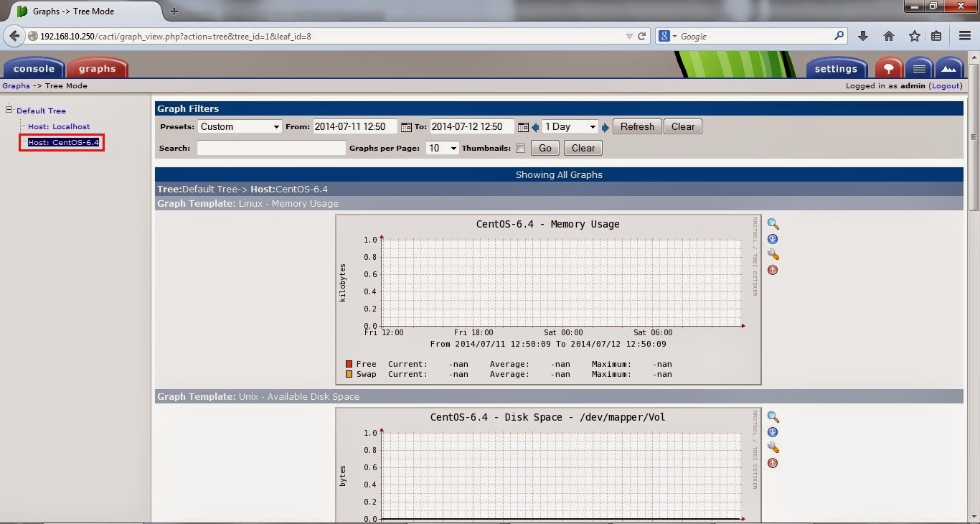980x524 pixels.
Task: Shift time span backward with left arrow
Action: pyautogui.click(x=535, y=127)
